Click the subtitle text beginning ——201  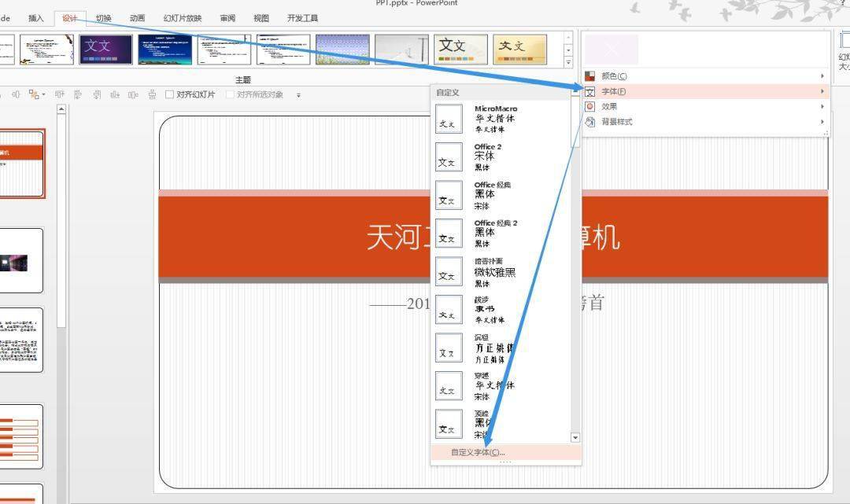coord(400,304)
